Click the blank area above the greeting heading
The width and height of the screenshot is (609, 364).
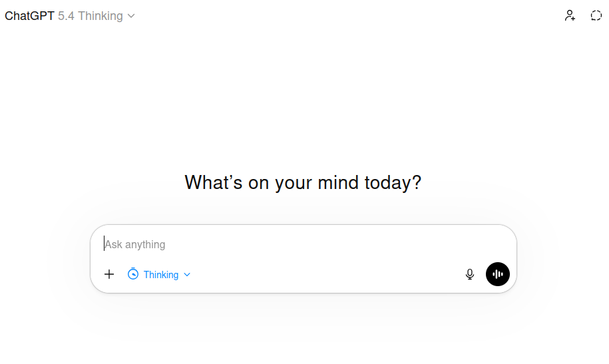pos(303,100)
